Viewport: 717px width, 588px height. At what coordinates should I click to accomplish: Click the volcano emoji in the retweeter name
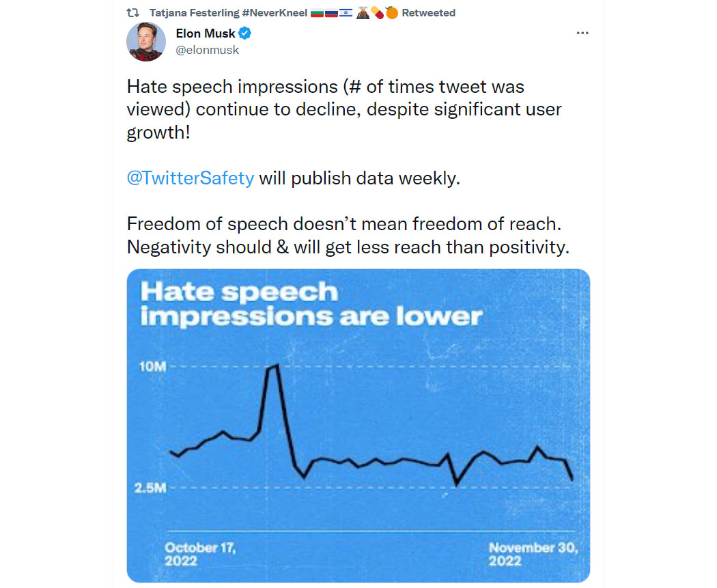coord(363,12)
